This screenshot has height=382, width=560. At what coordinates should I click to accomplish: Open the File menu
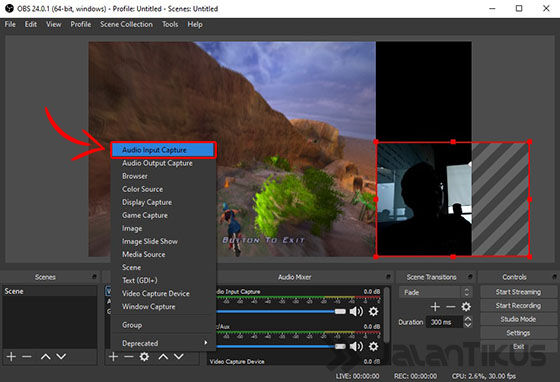pyautogui.click(x=10, y=24)
